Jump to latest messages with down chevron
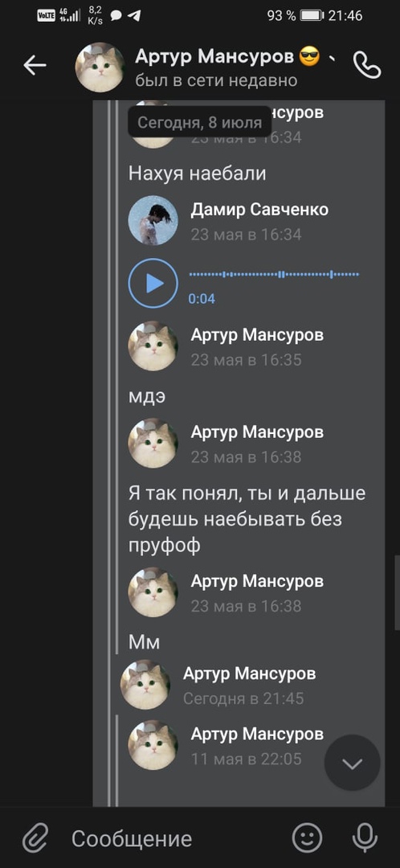The width and height of the screenshot is (400, 868). 352,763
